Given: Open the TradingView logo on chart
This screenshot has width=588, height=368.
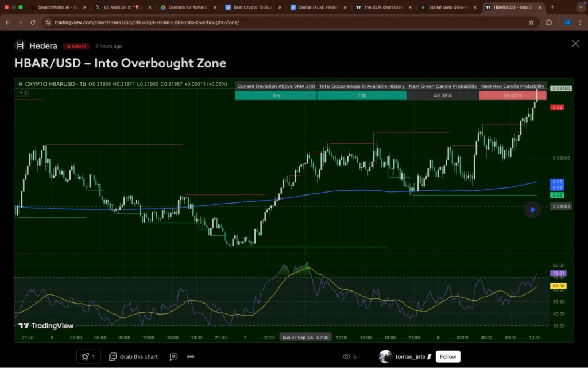Looking at the screenshot, I should [x=46, y=325].
